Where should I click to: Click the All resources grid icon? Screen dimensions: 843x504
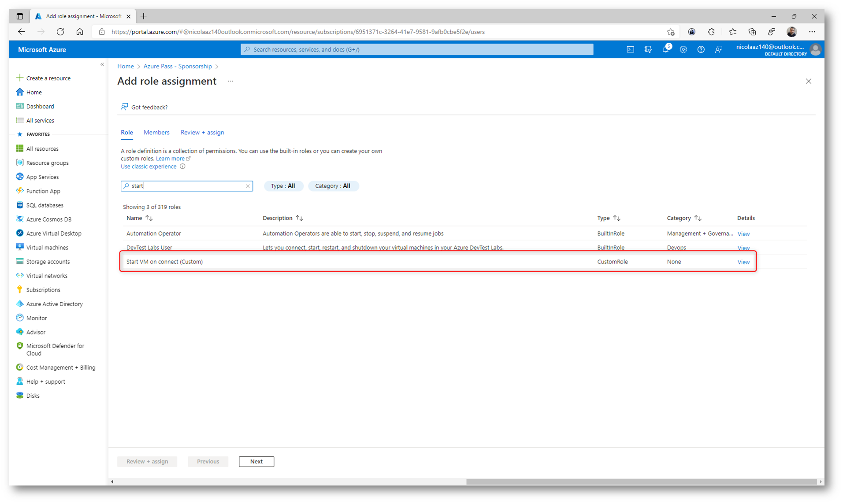point(20,148)
